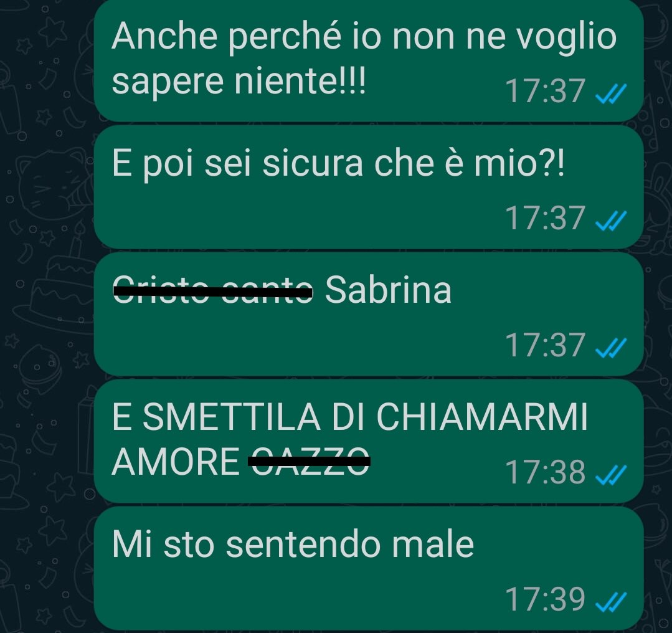Click the blacked-out text before 'Sabrina'
Screen dimensions: 672x633
[212, 290]
